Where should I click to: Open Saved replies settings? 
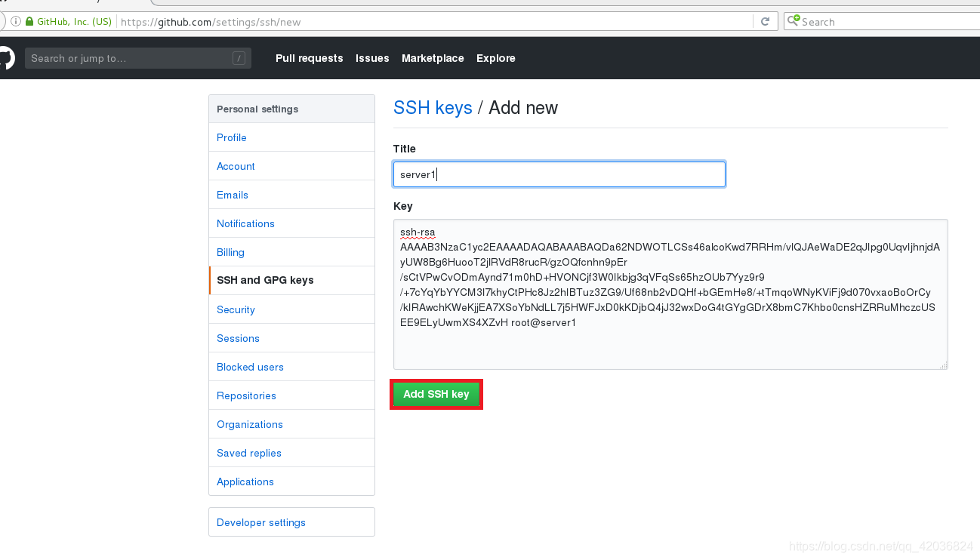tap(291, 453)
